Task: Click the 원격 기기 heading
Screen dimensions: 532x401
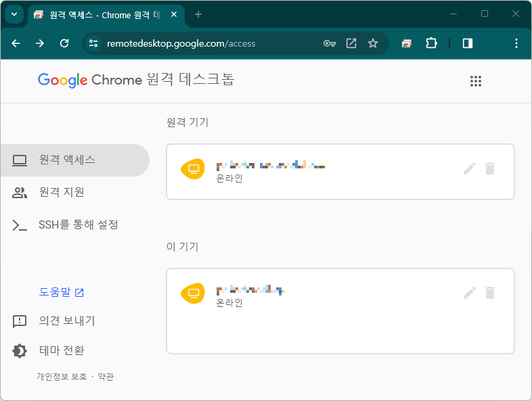Action: click(x=187, y=122)
